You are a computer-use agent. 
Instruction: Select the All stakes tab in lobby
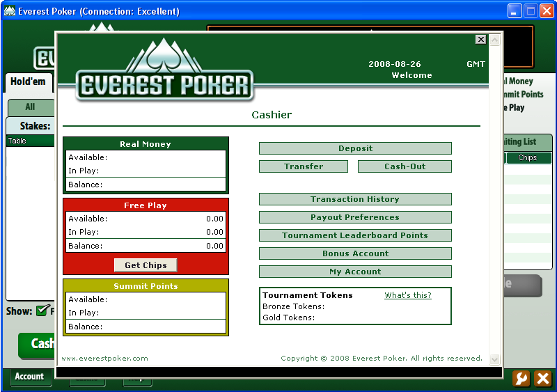(31, 107)
